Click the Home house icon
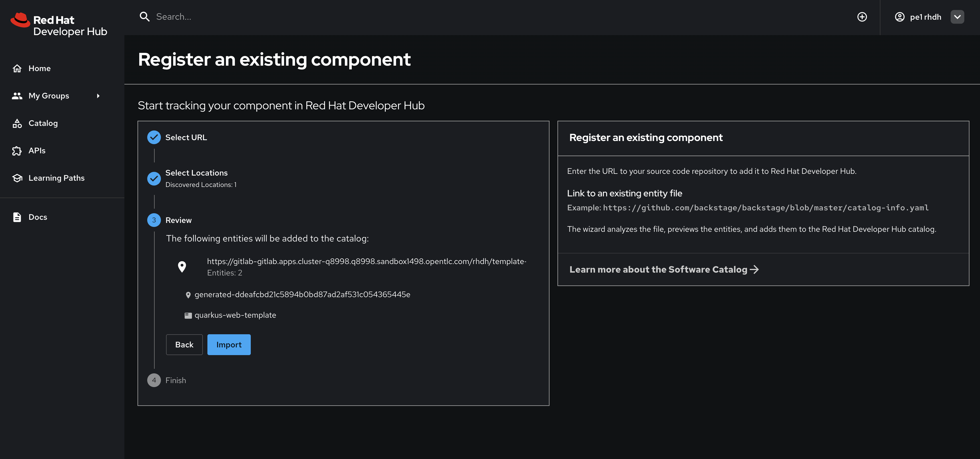Image resolution: width=980 pixels, height=459 pixels. 17,69
